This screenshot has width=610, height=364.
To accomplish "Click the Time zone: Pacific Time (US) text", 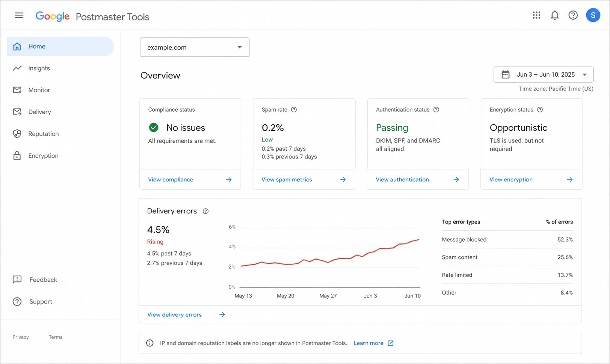I will tap(556, 89).
